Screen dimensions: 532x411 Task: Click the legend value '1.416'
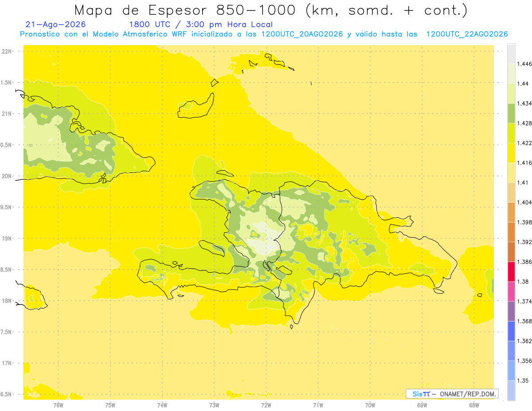525,163
